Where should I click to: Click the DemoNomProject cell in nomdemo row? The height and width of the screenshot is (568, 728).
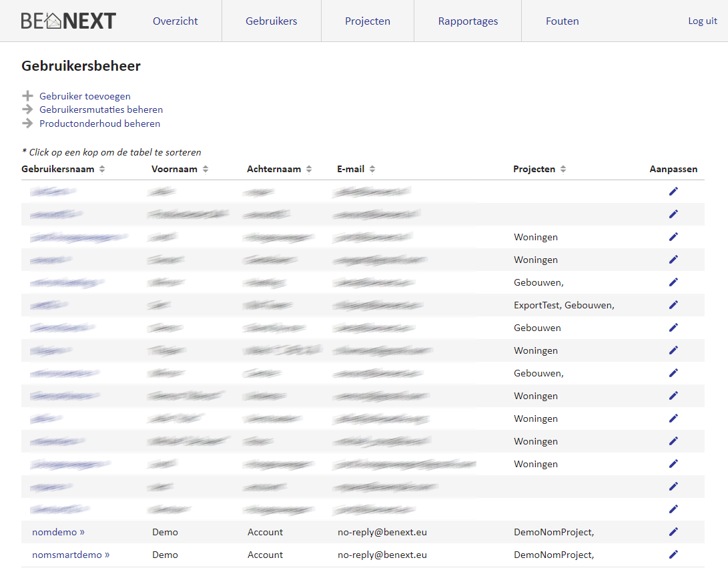tap(554, 532)
